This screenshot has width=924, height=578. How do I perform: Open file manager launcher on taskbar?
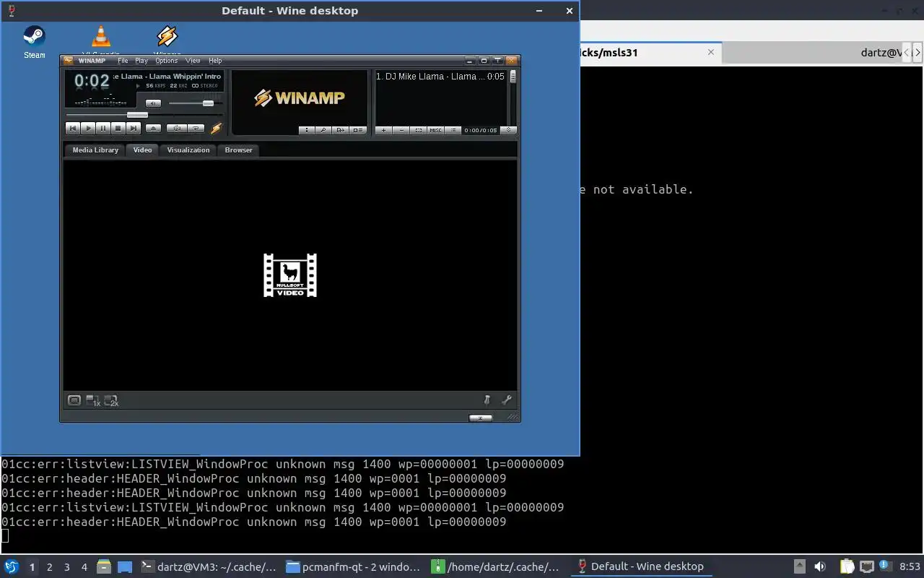click(x=103, y=567)
